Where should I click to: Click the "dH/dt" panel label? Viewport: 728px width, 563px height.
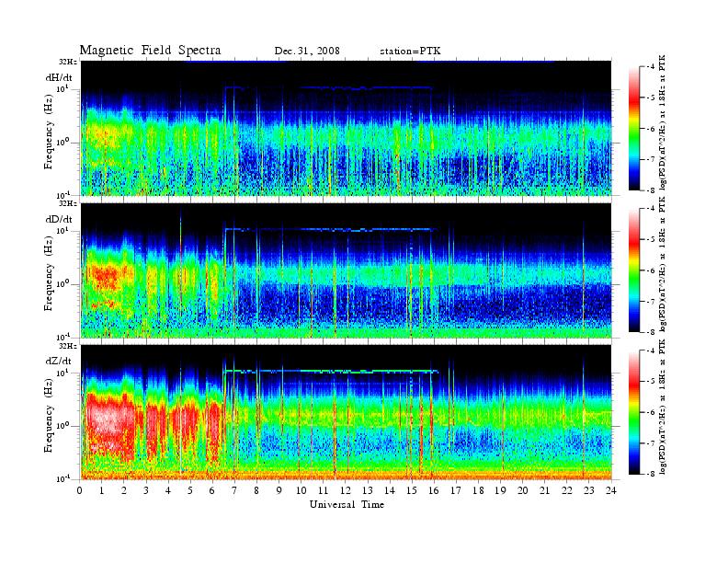click(59, 77)
